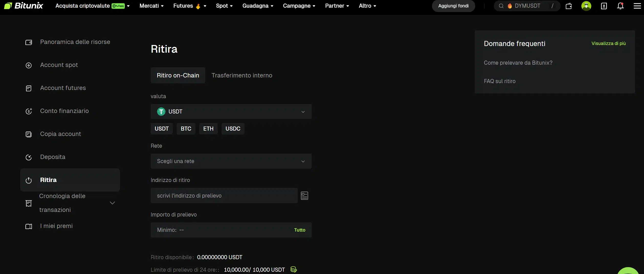This screenshot has width=644, height=274.
Task: Expand the Scegli una rete dropdown
Action: (x=231, y=161)
